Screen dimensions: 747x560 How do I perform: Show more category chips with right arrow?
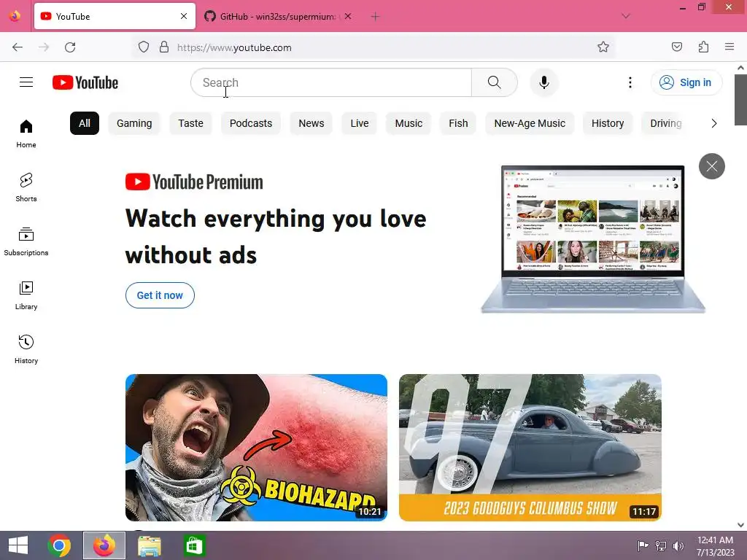[x=713, y=123]
